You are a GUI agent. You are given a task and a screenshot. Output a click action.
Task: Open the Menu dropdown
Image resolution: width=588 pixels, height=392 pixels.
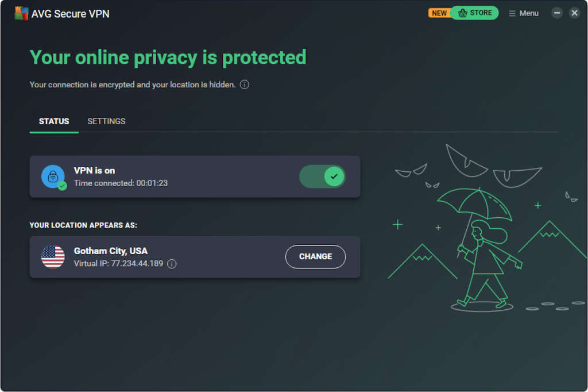(523, 13)
